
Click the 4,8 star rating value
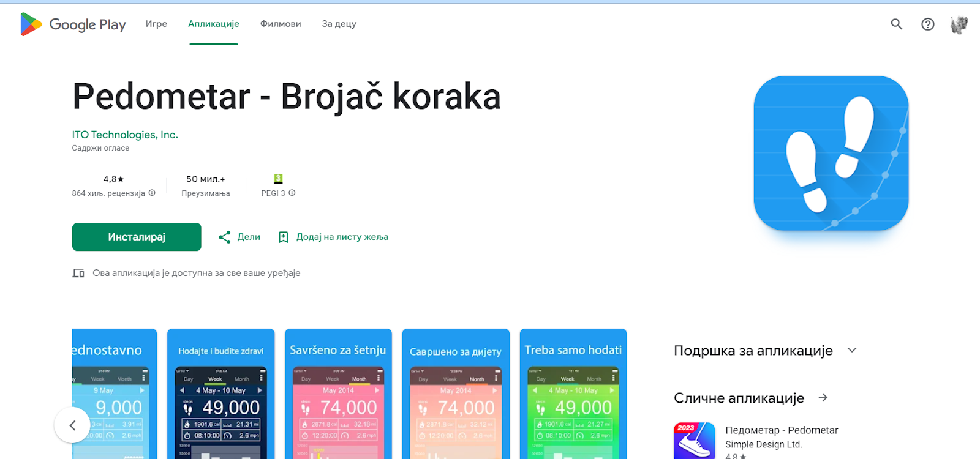pos(114,179)
